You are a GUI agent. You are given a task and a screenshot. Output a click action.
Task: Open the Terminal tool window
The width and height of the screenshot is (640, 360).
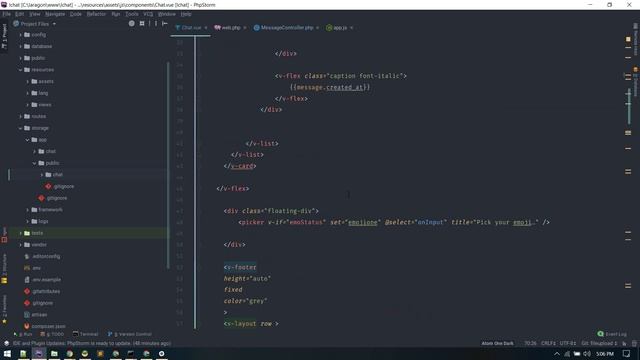[86, 334]
